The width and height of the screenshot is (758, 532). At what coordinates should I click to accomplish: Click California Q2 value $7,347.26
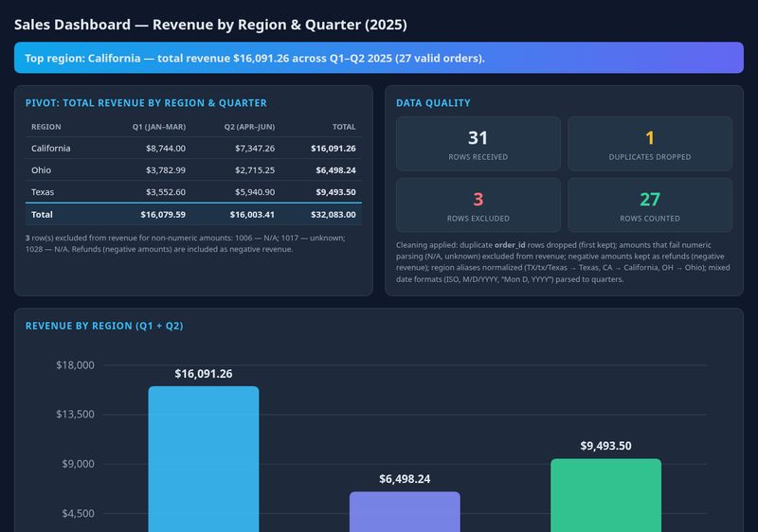click(255, 149)
